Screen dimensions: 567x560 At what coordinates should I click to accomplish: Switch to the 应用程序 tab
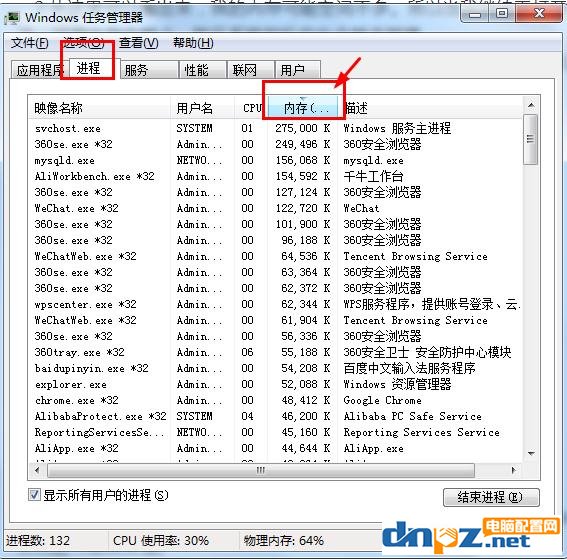click(x=39, y=70)
